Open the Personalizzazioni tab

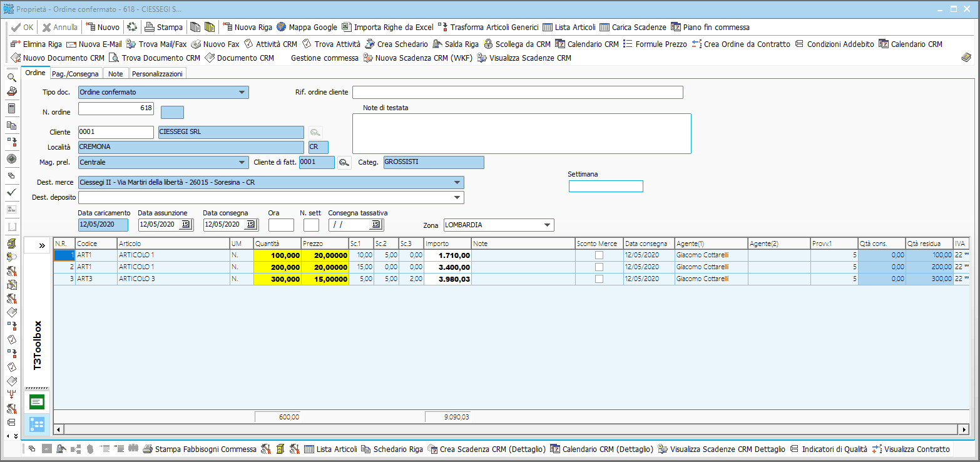(x=157, y=74)
